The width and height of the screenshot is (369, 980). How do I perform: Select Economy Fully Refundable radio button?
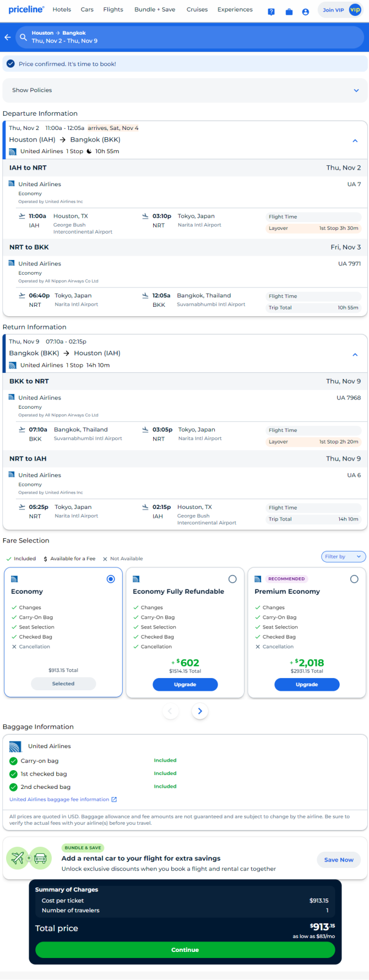tap(232, 579)
